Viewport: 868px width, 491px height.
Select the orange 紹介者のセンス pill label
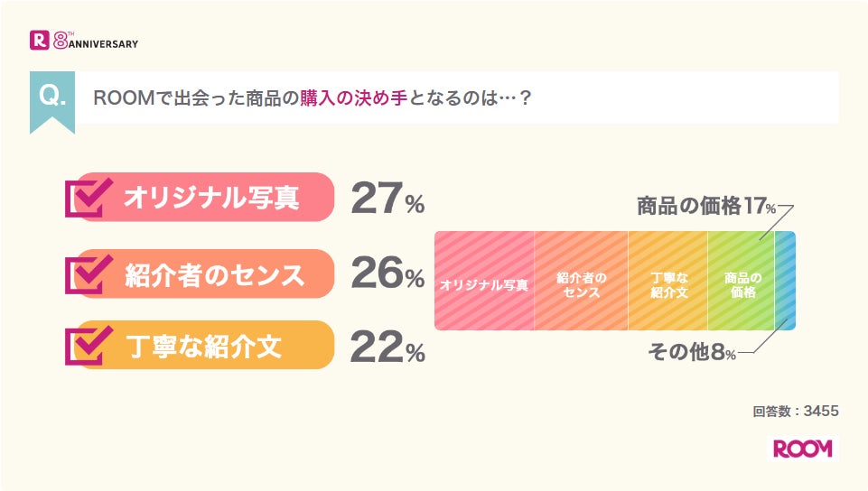coord(212,274)
